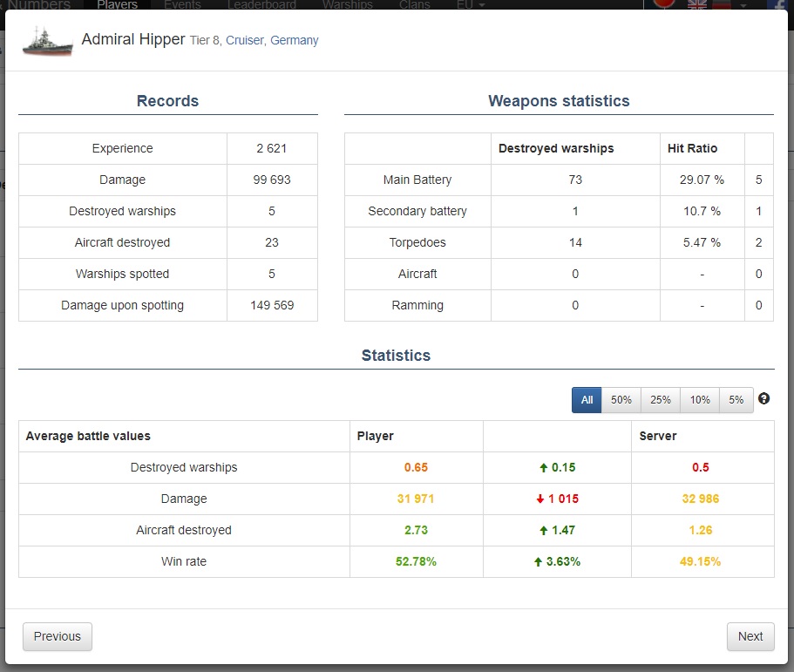Click the Destroyed warships column header
794x672 pixels.
click(x=556, y=148)
